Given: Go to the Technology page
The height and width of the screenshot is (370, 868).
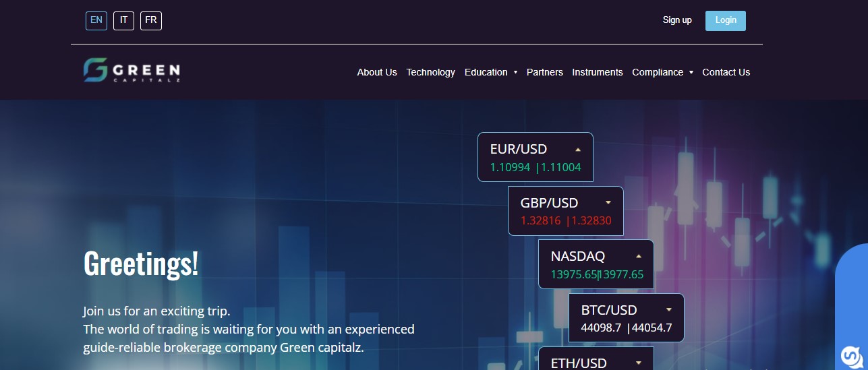Looking at the screenshot, I should [x=430, y=72].
